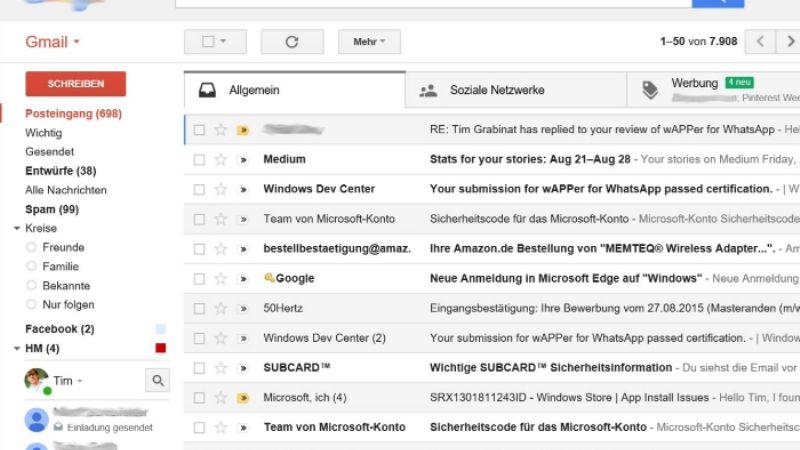Open the Gmail dropdown menu

[53, 42]
